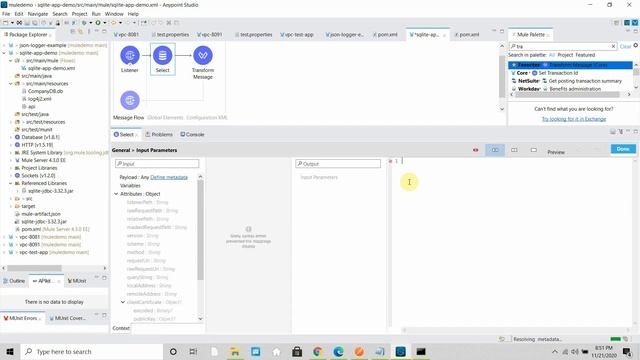640x360 pixels.
Task: Switch to the Outline tab
Action: 14,281
